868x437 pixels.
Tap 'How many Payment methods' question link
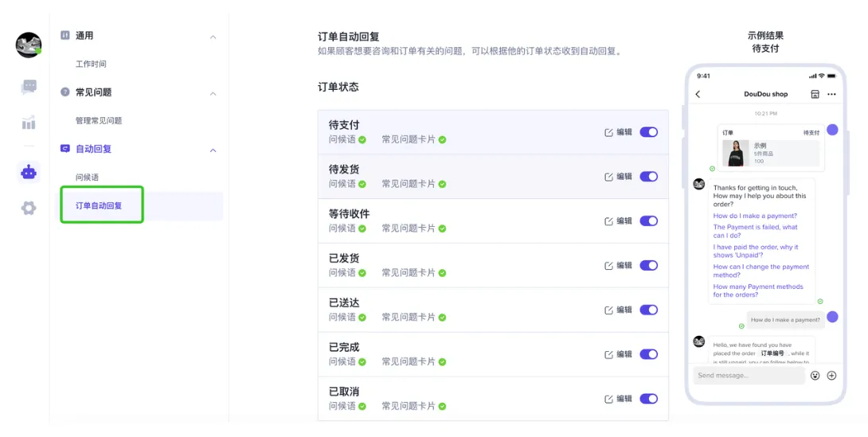click(x=758, y=291)
